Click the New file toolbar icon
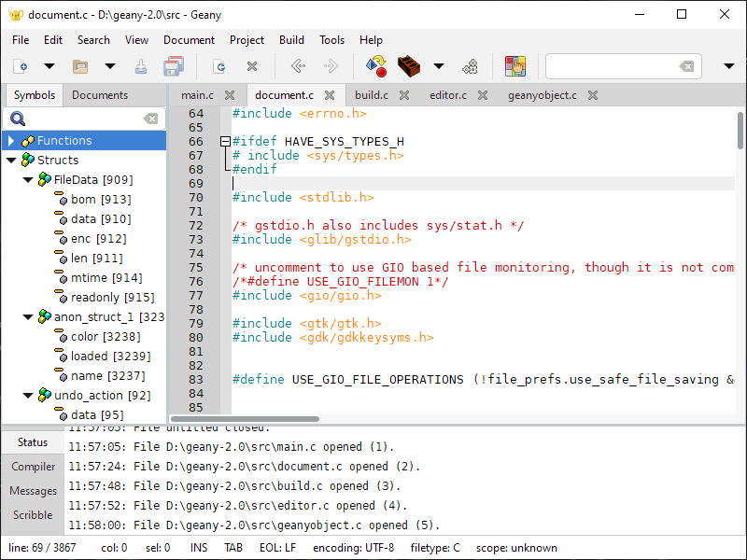The width and height of the screenshot is (747, 560). (20, 66)
